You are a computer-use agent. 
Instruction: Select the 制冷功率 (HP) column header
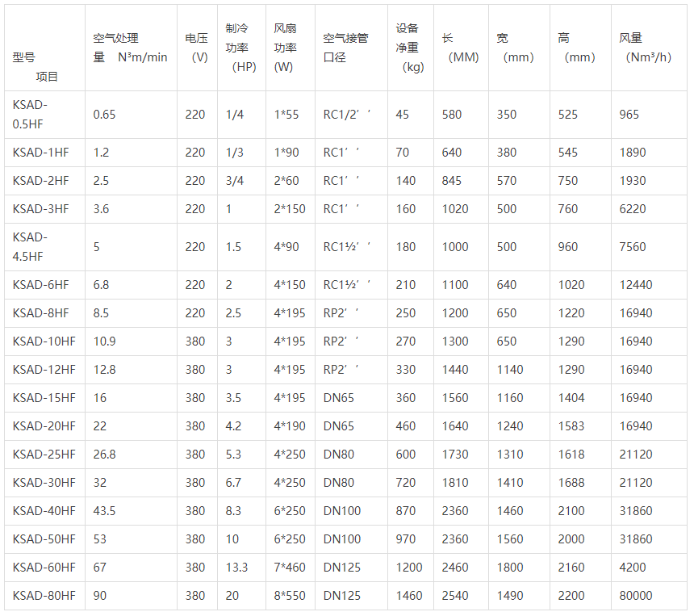tap(240, 48)
